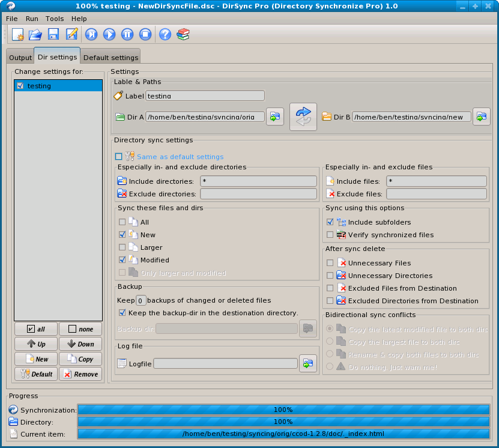Click the Exclude files input field

pyautogui.click(x=437, y=194)
